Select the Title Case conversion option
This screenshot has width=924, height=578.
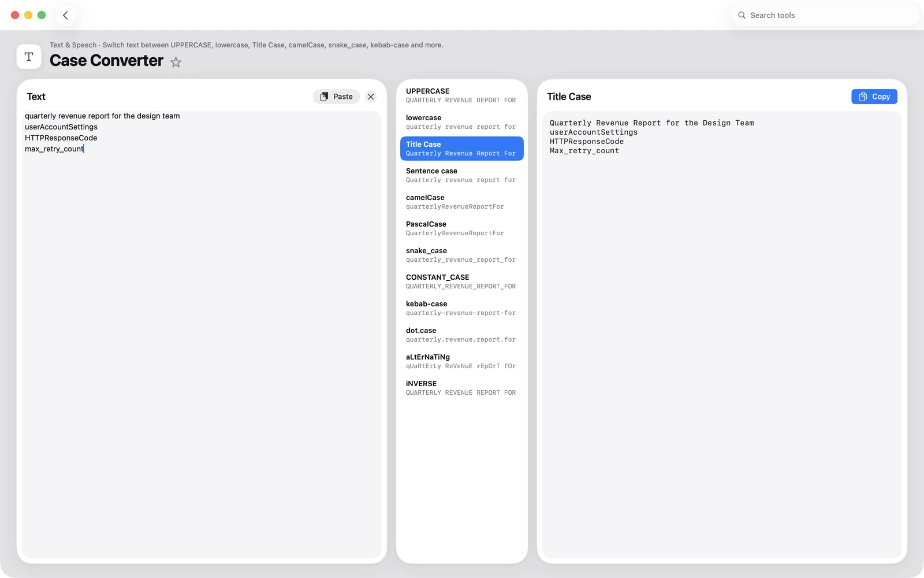(461, 149)
